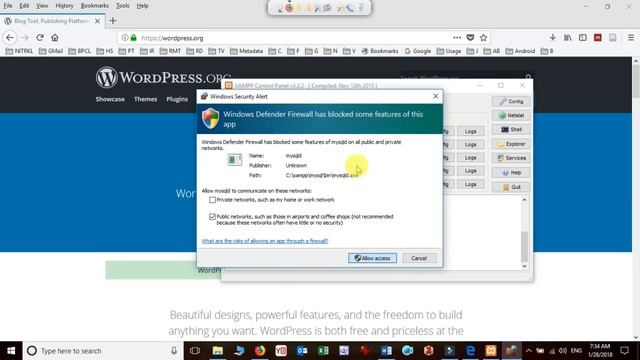This screenshot has width=640, height=360.
Task: Show hidden system tray icons
Action: [529, 351]
